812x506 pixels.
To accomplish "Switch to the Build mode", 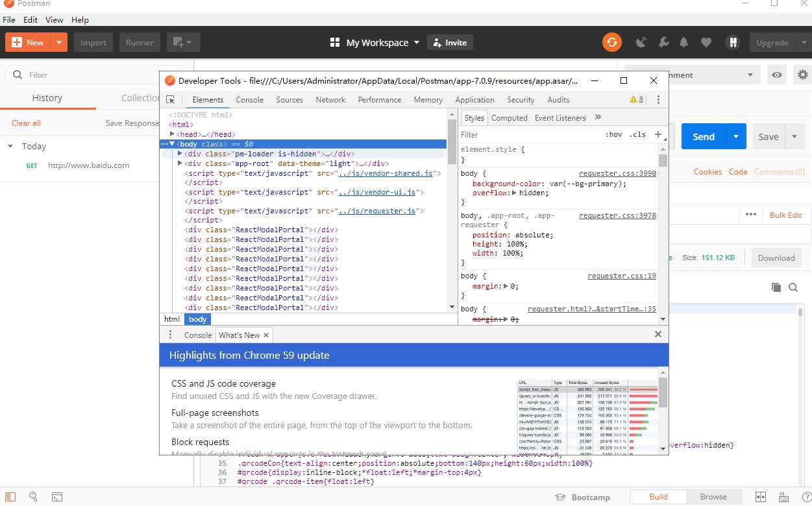I will (658, 497).
